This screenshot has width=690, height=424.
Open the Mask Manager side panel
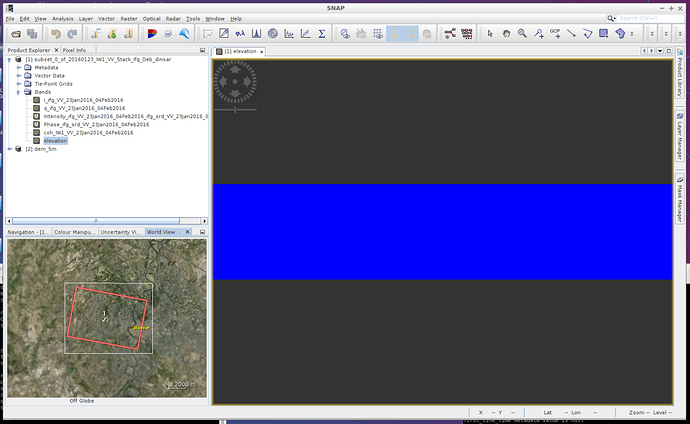click(679, 200)
